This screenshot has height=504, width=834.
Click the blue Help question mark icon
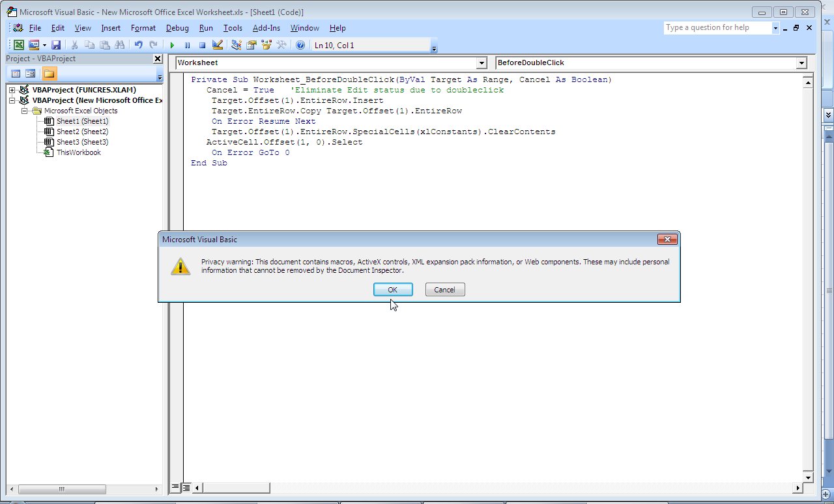pyautogui.click(x=300, y=45)
